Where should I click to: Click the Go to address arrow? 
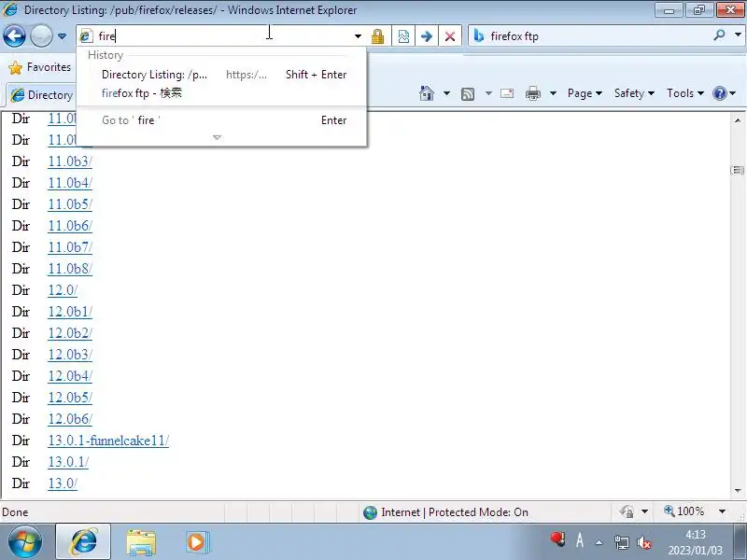click(x=427, y=36)
